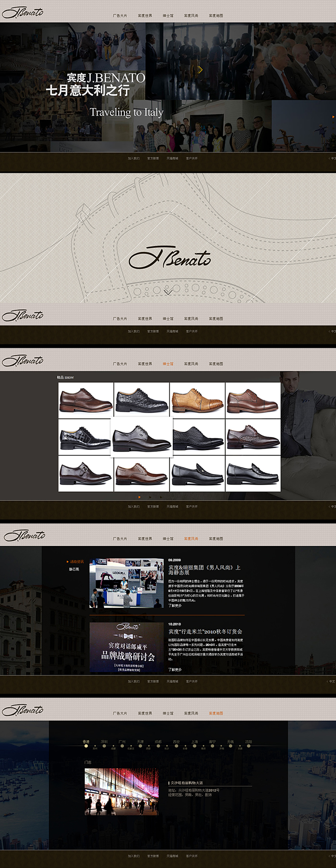Select the tan crocodile shoe in the top row
Viewport: 336px width, 868px height.
pos(197,400)
